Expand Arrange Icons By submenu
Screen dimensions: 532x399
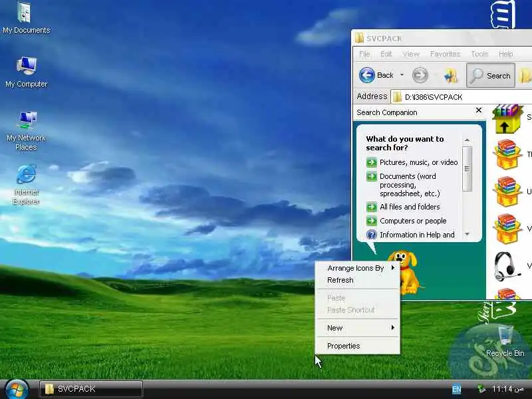point(358,268)
